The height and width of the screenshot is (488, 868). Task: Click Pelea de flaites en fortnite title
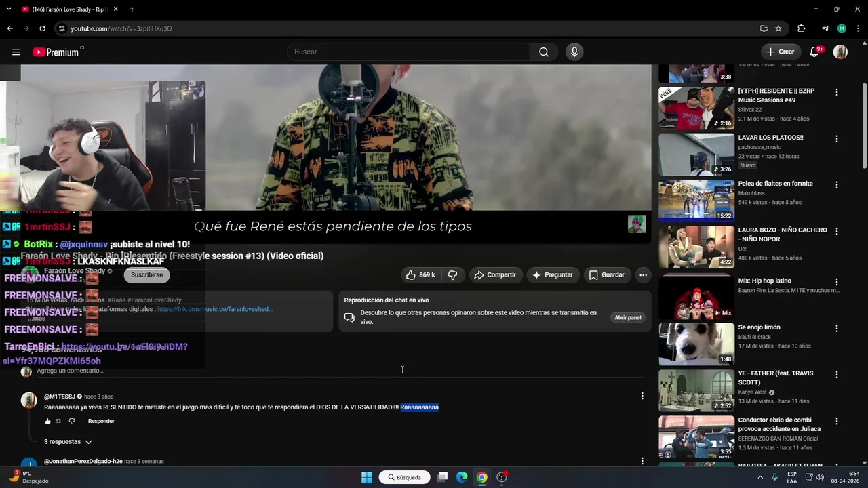pyautogui.click(x=775, y=184)
